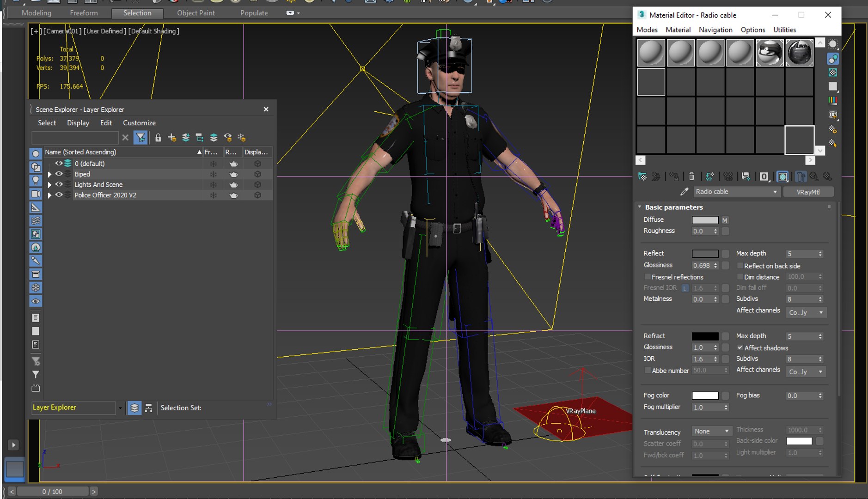
Task: Expand the Lights And Scene layer
Action: 49,185
